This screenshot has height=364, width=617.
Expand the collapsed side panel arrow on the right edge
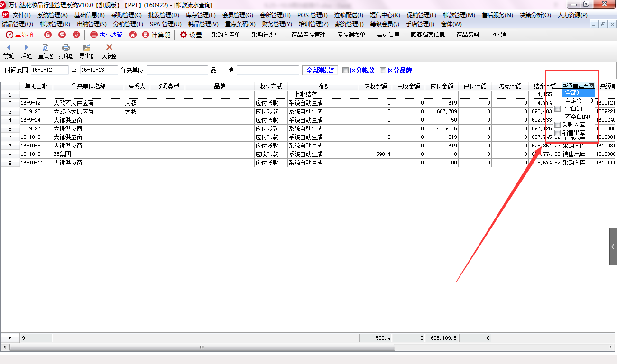click(x=613, y=246)
